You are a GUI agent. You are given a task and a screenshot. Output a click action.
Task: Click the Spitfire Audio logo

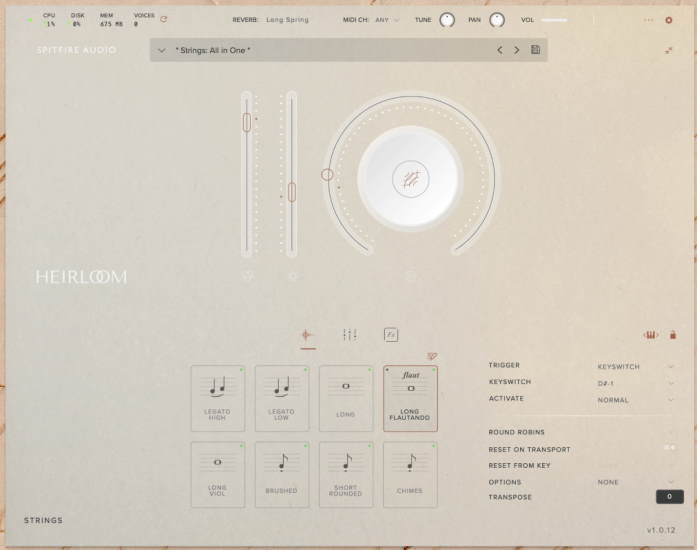pos(76,50)
